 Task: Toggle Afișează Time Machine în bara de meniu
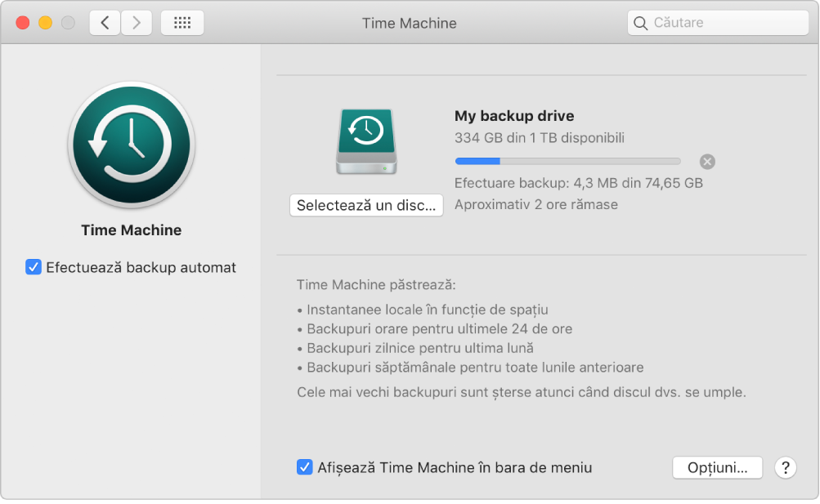304,467
